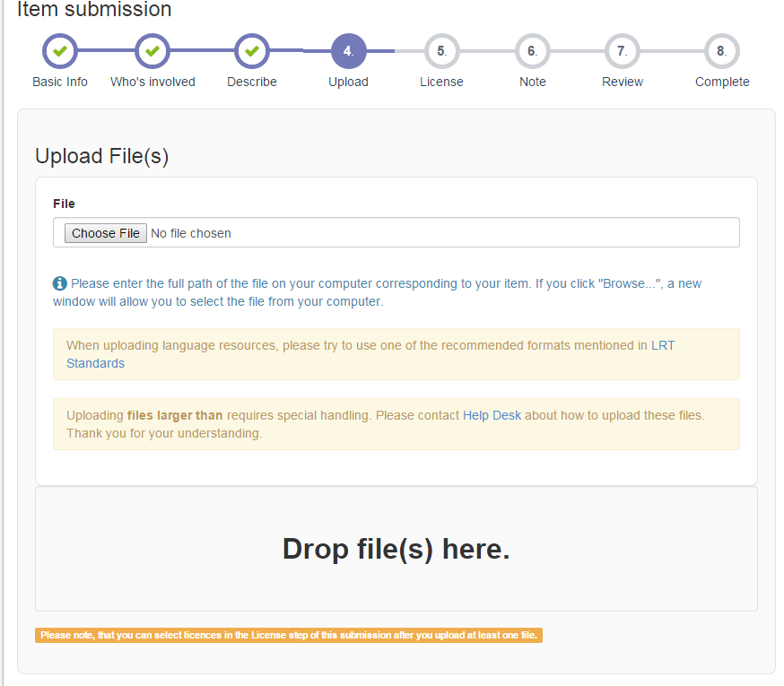This screenshot has height=686, width=784.
Task: Click the Who's involved checkmark step circle
Action: 152,52
